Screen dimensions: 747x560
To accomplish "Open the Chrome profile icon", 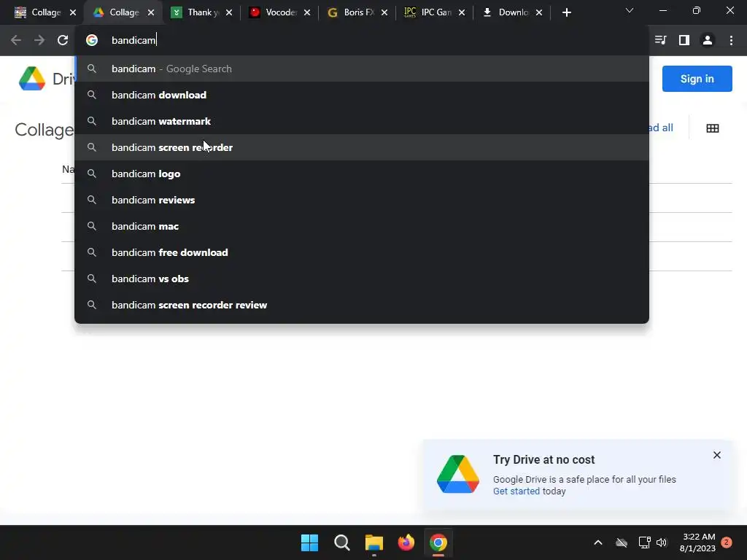I will pos(708,41).
